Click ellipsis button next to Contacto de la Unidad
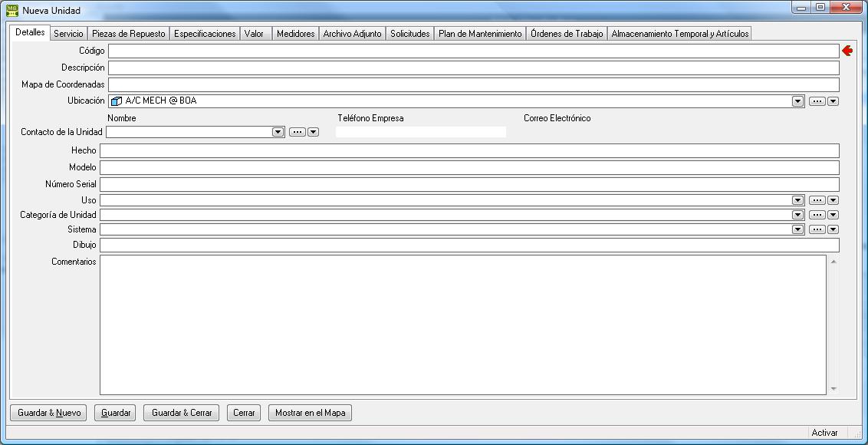Screen dimensions: 868x445 297,132
